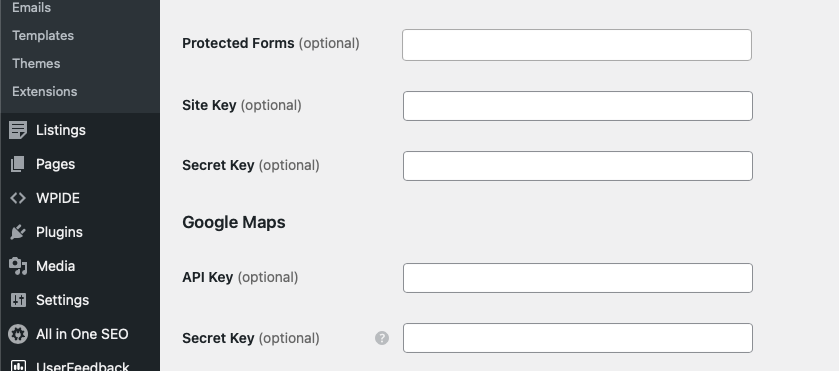Screen dimensions: 839x371
Task: Focus the Google Maps Secret Key field
Action: pyautogui.click(x=578, y=338)
